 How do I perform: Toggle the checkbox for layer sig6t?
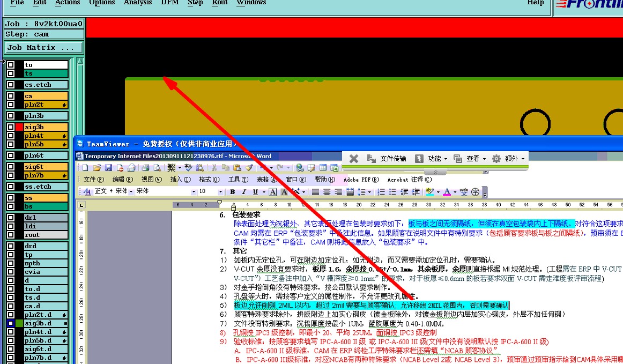[x=11, y=167]
